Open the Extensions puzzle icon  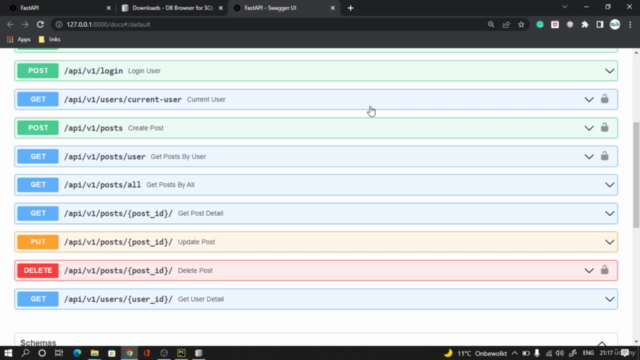(x=585, y=24)
